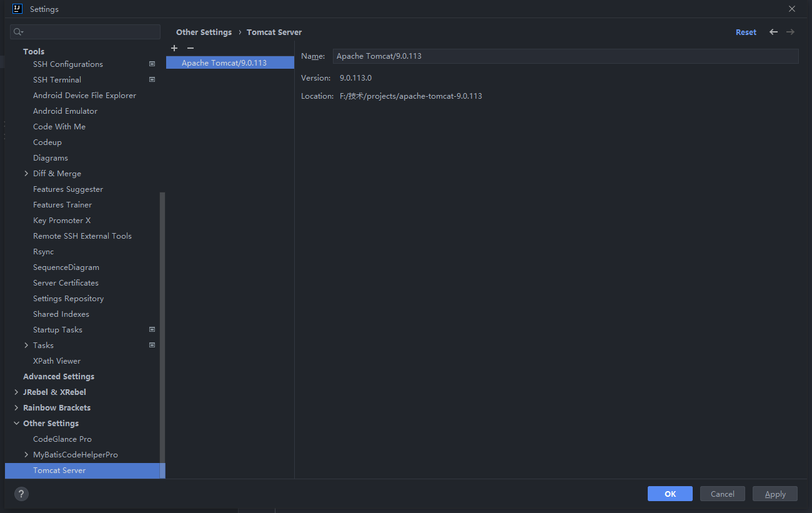Click the project-level marker beside SSH Terminal
The width and height of the screenshot is (812, 513).
(x=152, y=79)
